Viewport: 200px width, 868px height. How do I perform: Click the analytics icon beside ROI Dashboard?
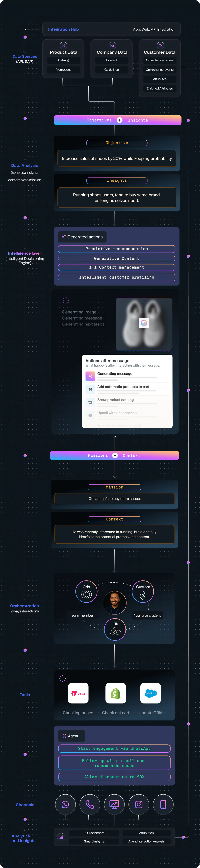click(x=61, y=837)
